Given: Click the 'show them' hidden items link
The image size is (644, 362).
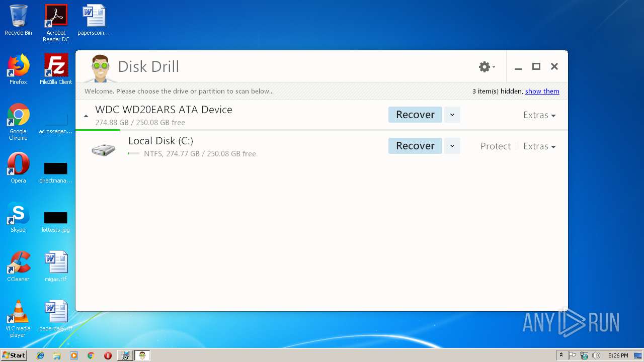Looking at the screenshot, I should [542, 91].
